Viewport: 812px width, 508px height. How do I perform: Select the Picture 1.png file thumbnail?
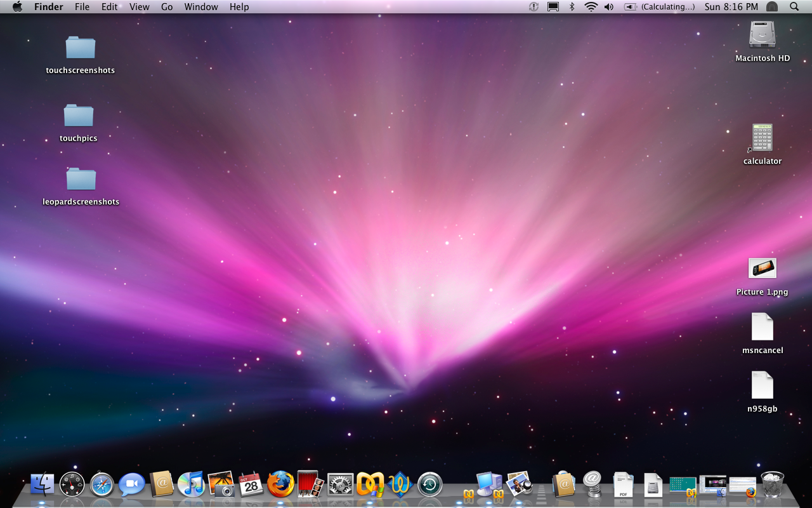[762, 269]
